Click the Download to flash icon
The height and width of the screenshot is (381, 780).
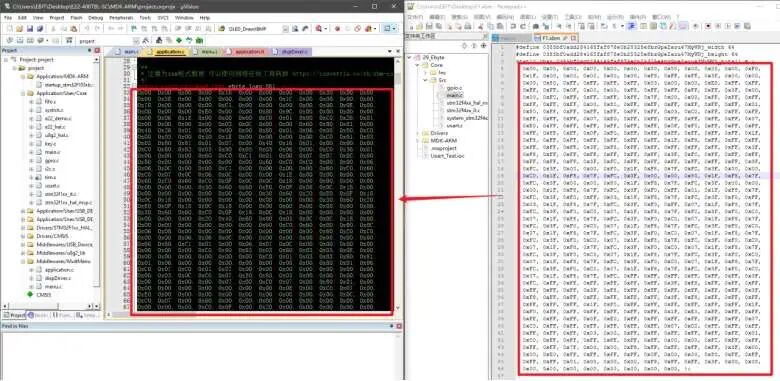click(69, 40)
